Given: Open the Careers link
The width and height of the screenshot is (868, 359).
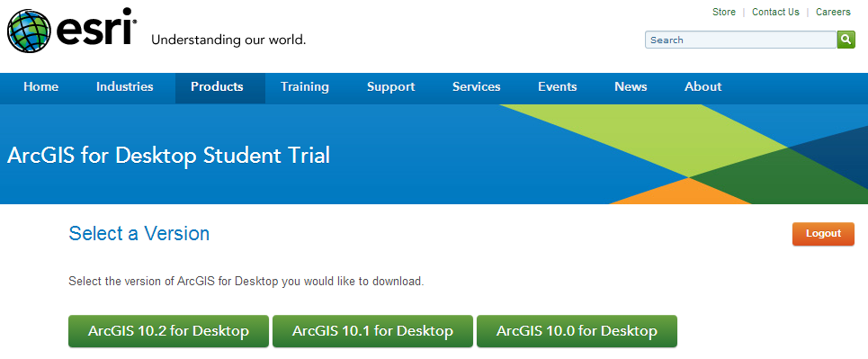Looking at the screenshot, I should (833, 12).
